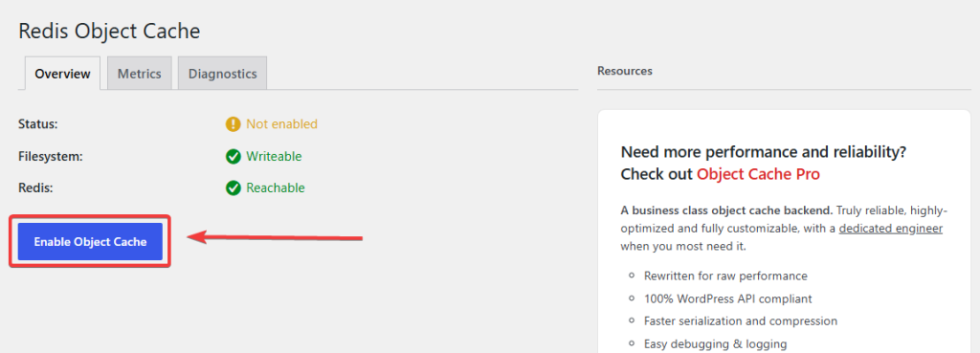This screenshot has width=980, height=353.
Task: Select the Not enabled status text
Action: [282, 124]
